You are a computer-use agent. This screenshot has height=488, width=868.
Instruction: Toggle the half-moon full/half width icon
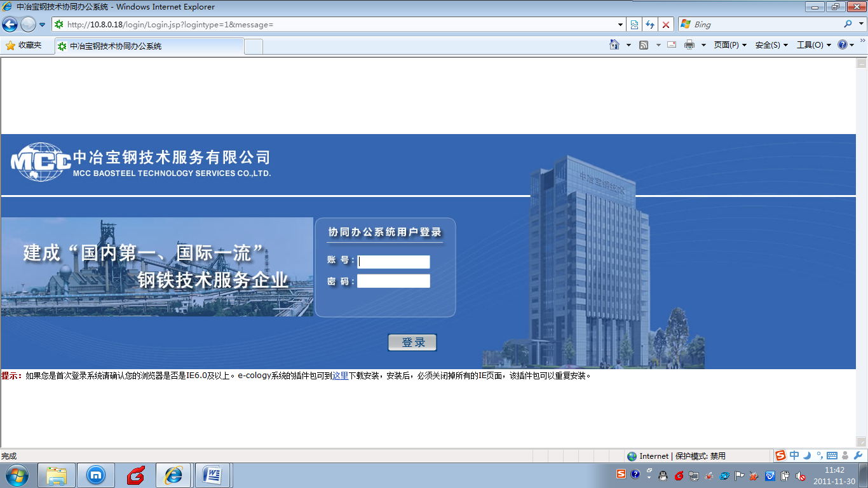click(807, 456)
